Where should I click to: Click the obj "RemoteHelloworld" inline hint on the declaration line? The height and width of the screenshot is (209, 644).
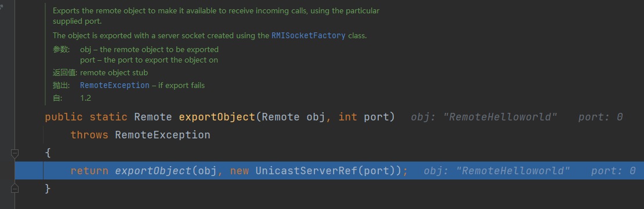click(484, 117)
